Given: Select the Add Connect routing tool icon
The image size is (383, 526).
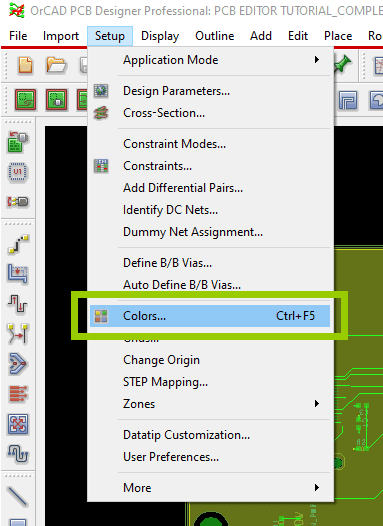Looking at the screenshot, I should pos(18,244).
